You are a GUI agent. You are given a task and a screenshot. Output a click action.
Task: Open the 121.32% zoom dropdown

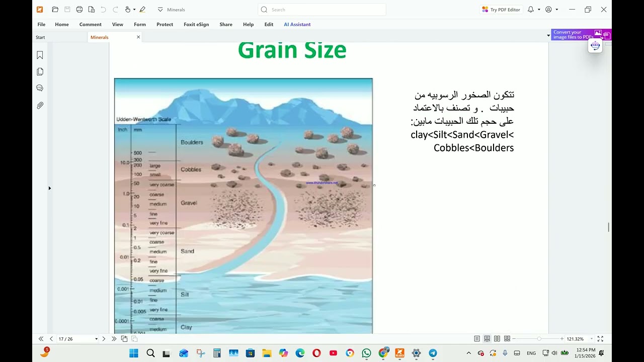[592, 339]
